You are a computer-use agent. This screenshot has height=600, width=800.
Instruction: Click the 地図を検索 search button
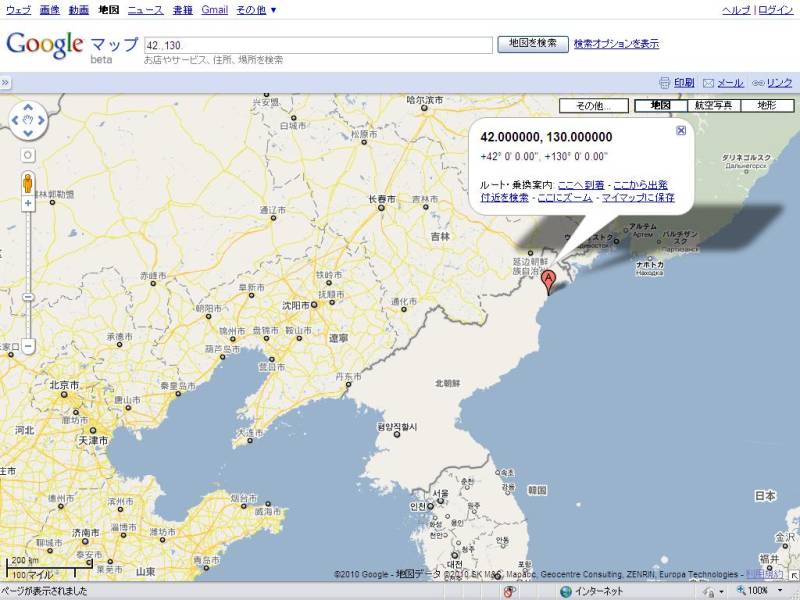tap(532, 44)
